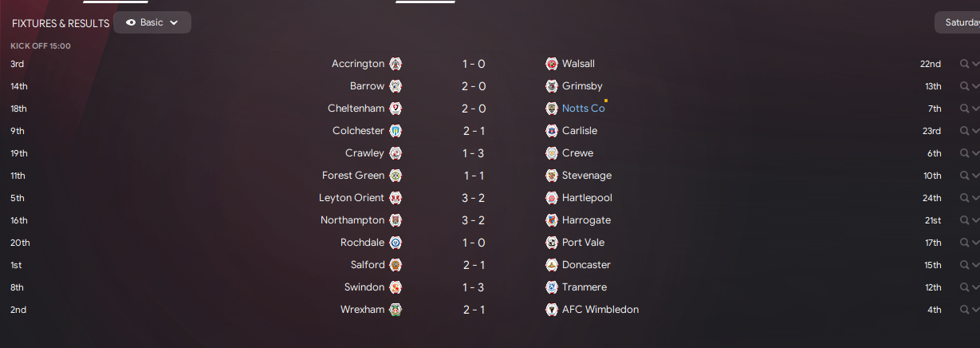Click magnifier icon for Crawley v Crewe

coord(964,153)
